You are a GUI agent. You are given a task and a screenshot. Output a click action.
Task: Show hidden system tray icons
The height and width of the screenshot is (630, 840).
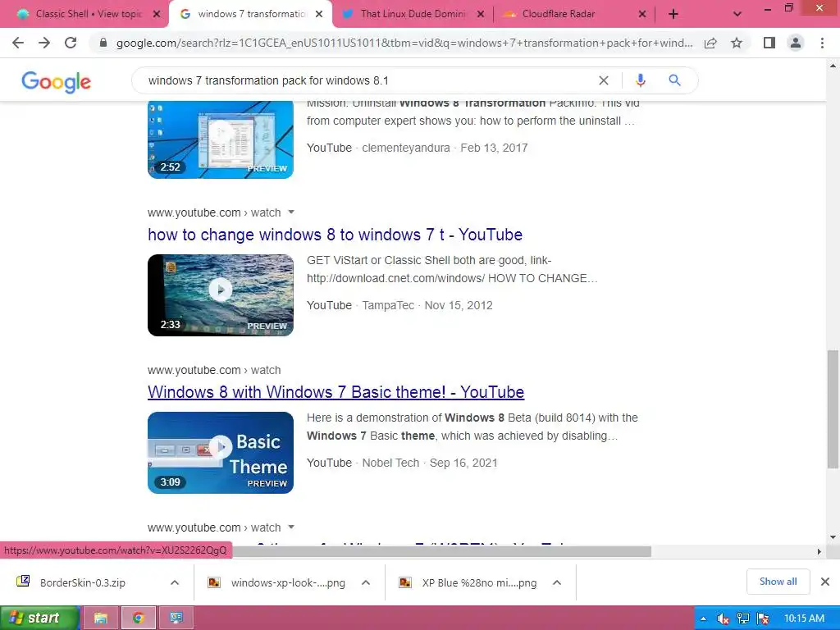[704, 619]
